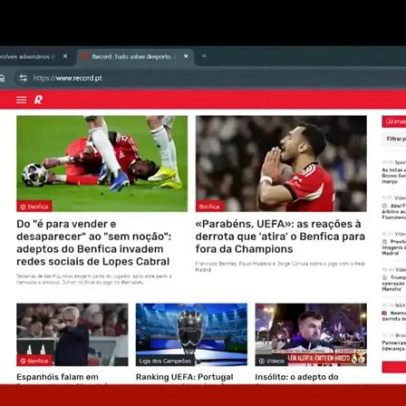Click the subtitle under Parabéns UEFA headline
406x406 pixels.
pyautogui.click(x=280, y=266)
